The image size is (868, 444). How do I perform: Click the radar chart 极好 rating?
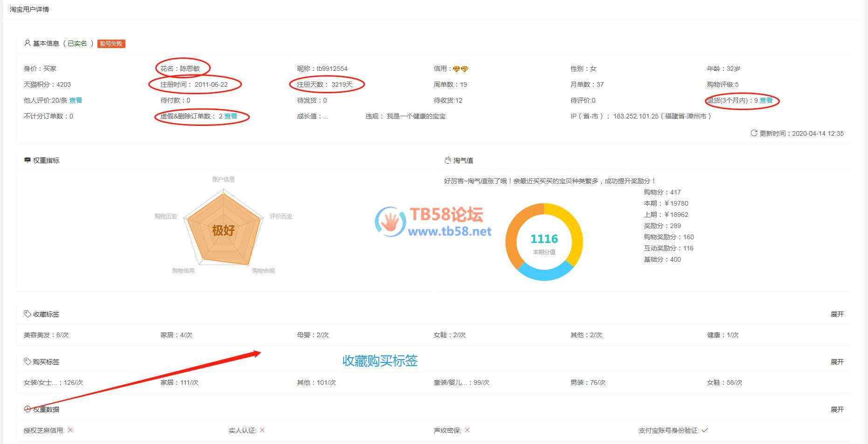click(x=223, y=230)
